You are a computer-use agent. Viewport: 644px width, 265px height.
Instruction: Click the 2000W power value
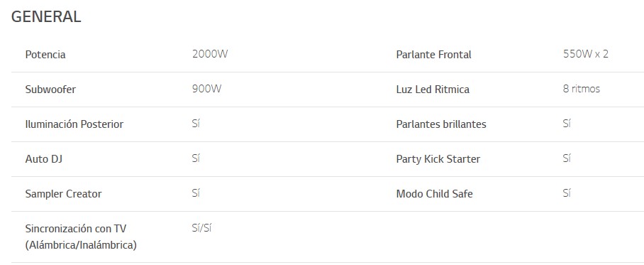pyautogui.click(x=210, y=54)
